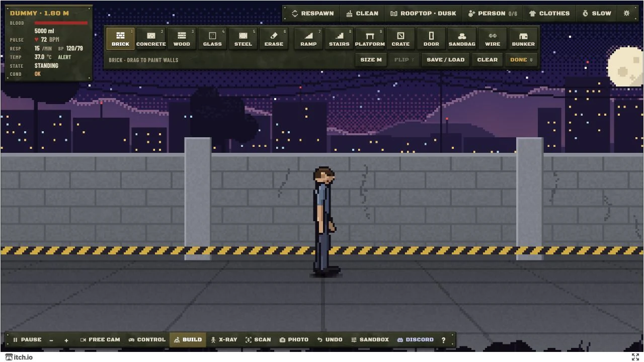Toggle Slow motion
The width and height of the screenshot is (644, 362).
tap(597, 14)
